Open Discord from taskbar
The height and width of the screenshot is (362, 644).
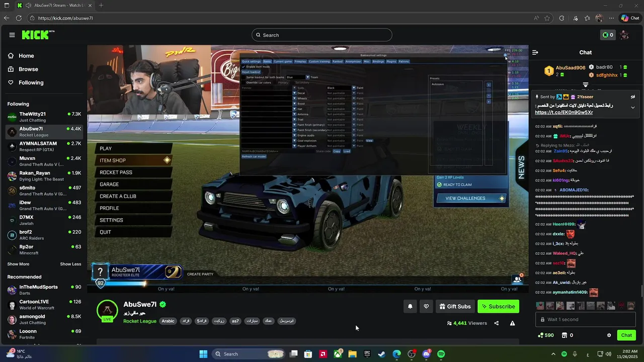click(427, 354)
